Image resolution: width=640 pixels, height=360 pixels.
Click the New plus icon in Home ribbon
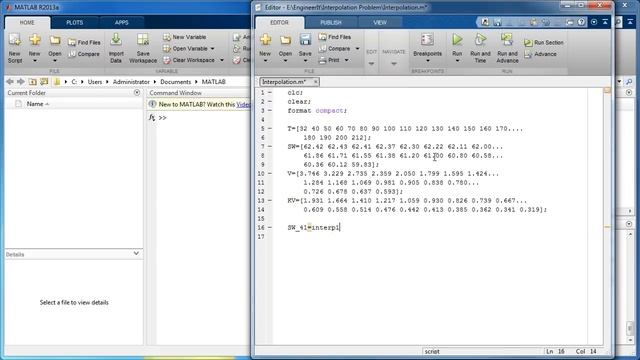click(x=35, y=40)
